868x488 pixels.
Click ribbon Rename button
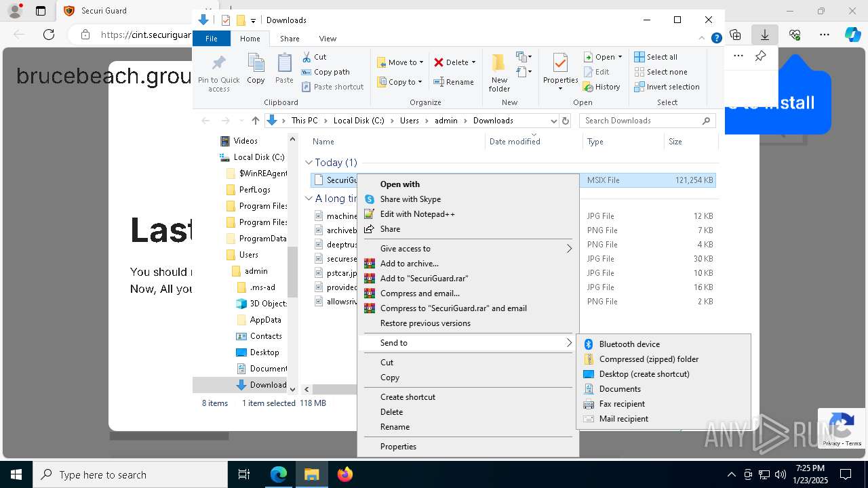point(454,82)
